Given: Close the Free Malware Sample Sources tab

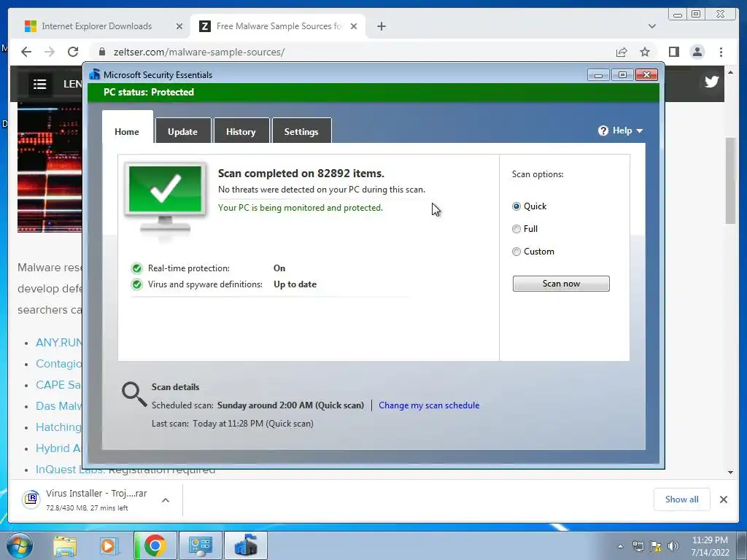Looking at the screenshot, I should (x=354, y=26).
